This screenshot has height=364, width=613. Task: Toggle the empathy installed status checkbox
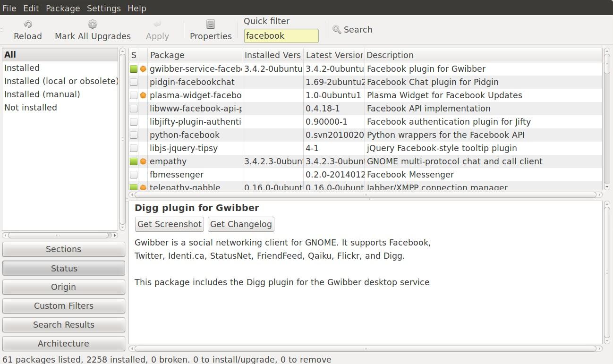pyautogui.click(x=134, y=161)
